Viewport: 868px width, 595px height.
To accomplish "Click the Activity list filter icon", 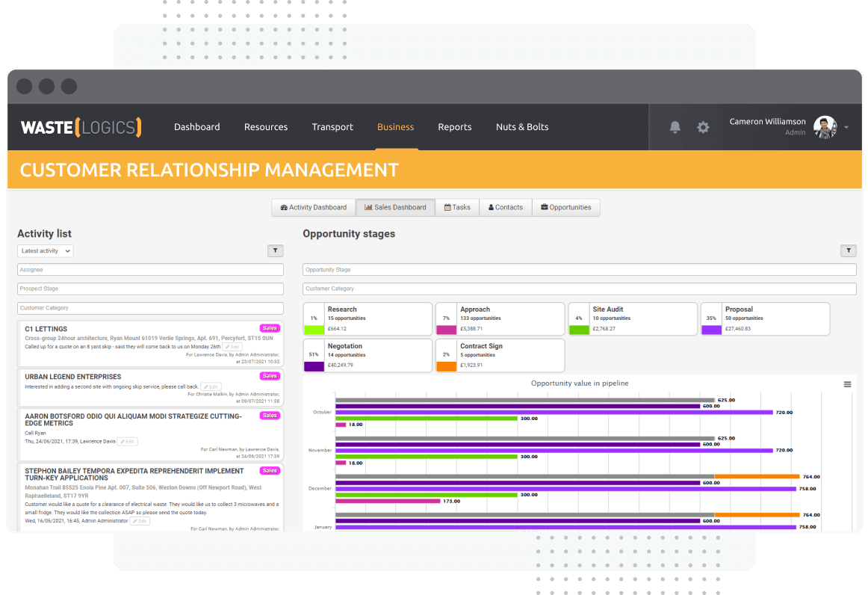I will [275, 251].
